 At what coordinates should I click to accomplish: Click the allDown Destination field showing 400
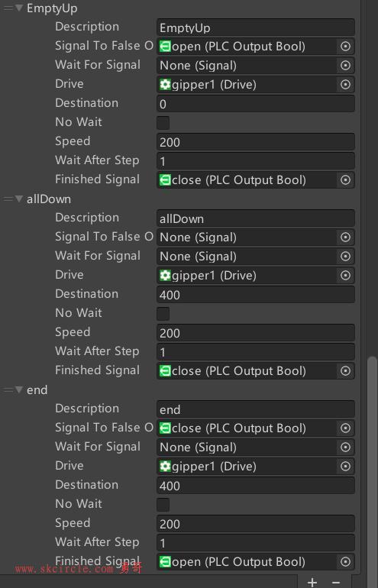coord(255,295)
